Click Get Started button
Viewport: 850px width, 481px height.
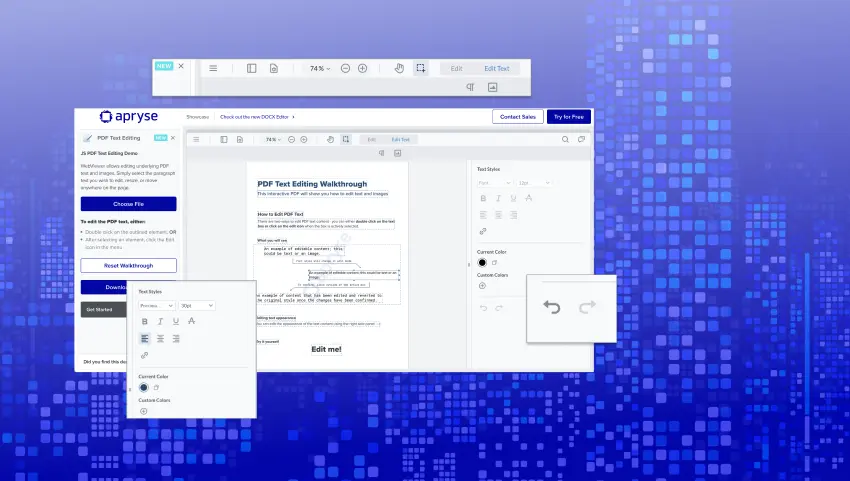point(104,310)
